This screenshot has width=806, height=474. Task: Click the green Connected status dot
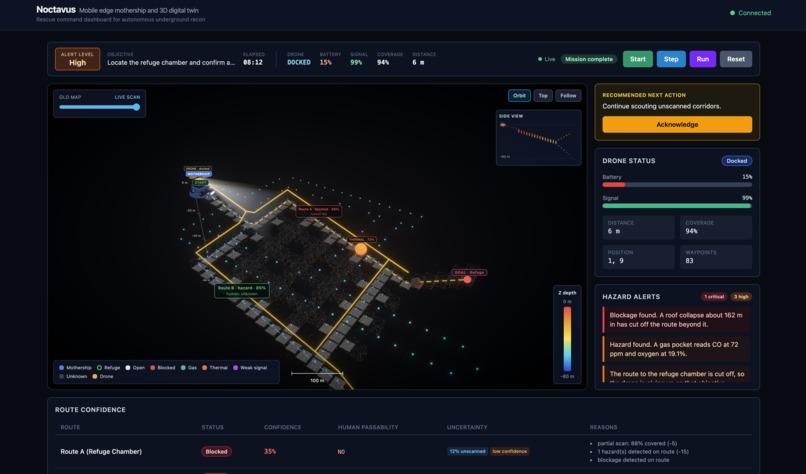[x=732, y=13]
